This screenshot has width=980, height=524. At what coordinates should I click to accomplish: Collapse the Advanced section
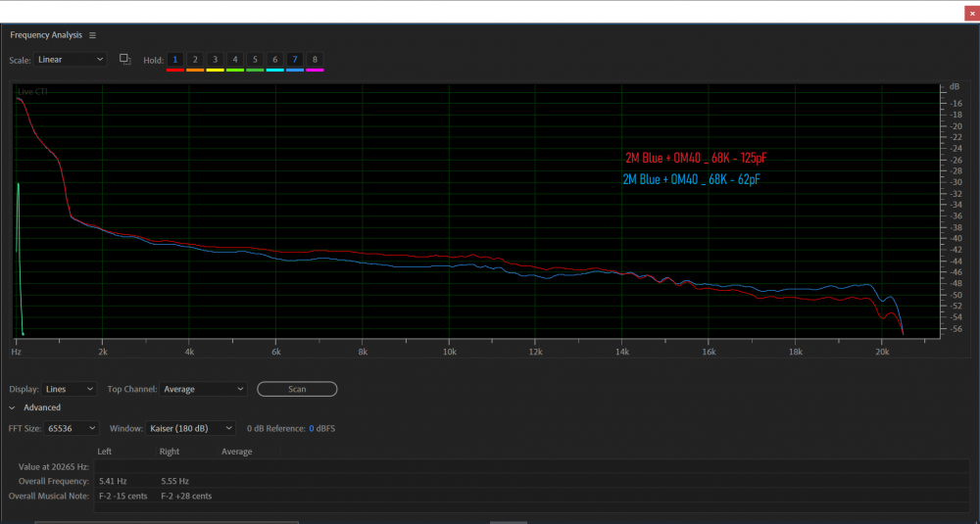pyautogui.click(x=13, y=407)
